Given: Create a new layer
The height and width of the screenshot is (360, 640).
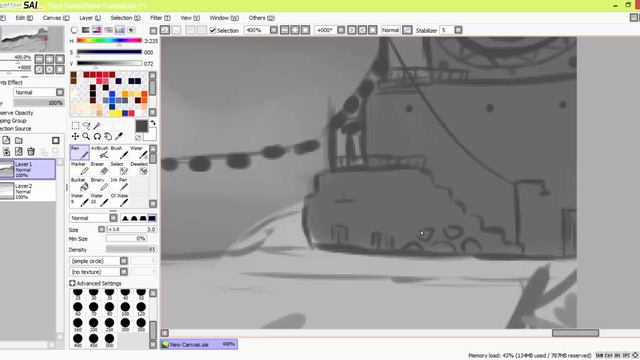Looking at the screenshot, I should [6, 140].
